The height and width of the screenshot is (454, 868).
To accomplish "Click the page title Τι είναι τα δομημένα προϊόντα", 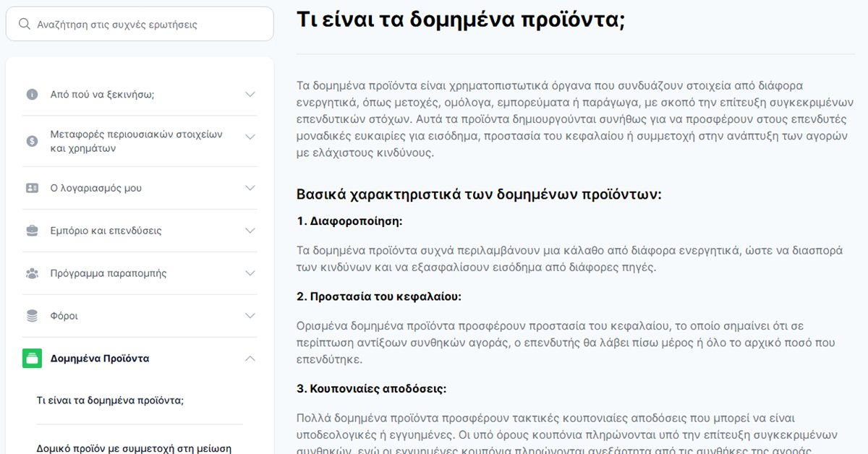I will (x=461, y=19).
